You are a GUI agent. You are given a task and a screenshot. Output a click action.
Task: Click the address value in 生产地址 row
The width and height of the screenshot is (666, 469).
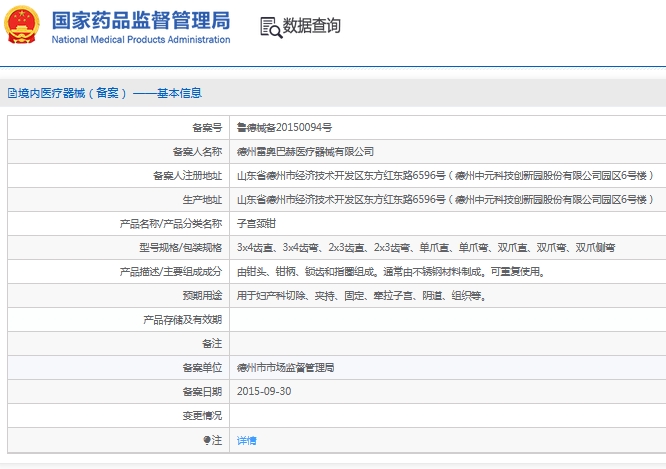tap(445, 200)
